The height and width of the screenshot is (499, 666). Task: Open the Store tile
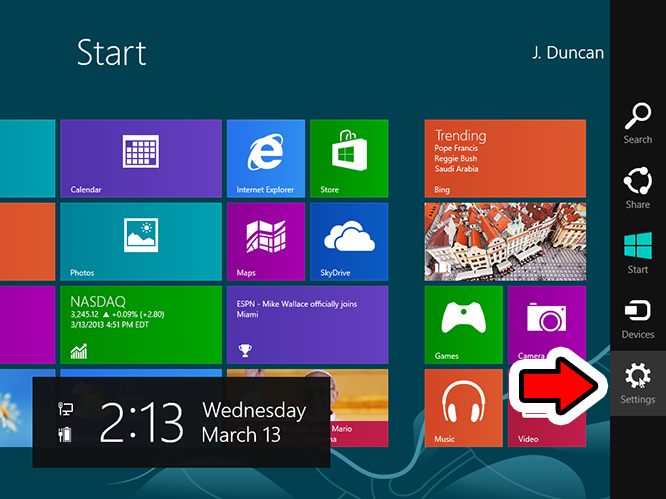pyautogui.click(x=349, y=158)
